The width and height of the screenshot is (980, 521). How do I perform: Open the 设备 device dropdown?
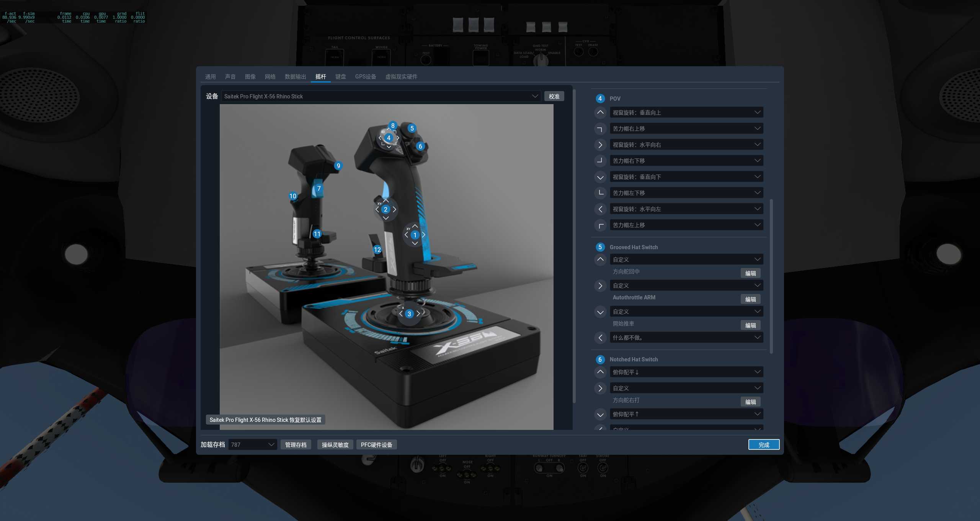(381, 96)
